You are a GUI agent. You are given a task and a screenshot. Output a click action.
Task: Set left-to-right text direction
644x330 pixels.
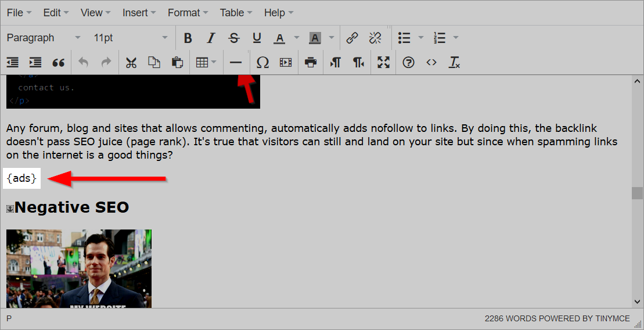(336, 63)
